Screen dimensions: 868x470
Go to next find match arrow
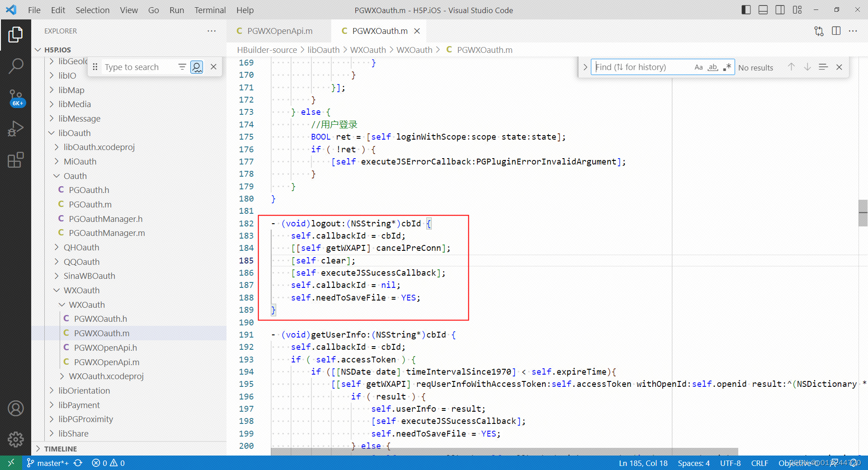(x=807, y=67)
